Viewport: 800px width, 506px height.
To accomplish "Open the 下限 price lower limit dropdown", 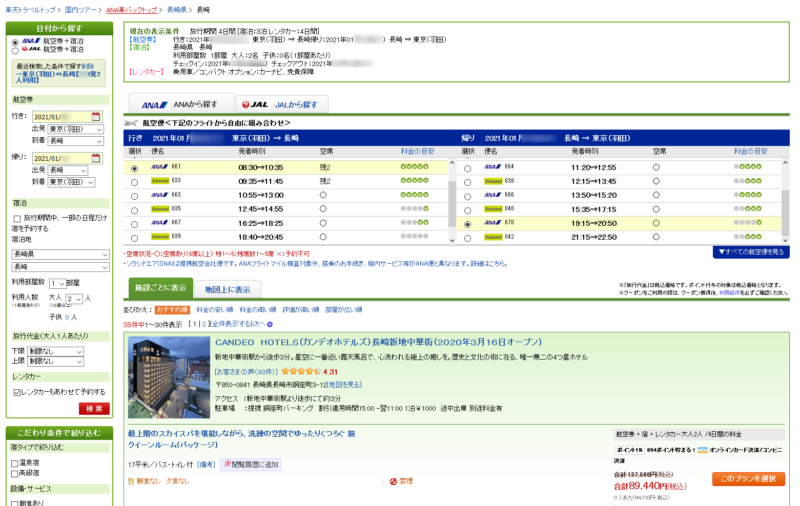I will click(x=55, y=352).
